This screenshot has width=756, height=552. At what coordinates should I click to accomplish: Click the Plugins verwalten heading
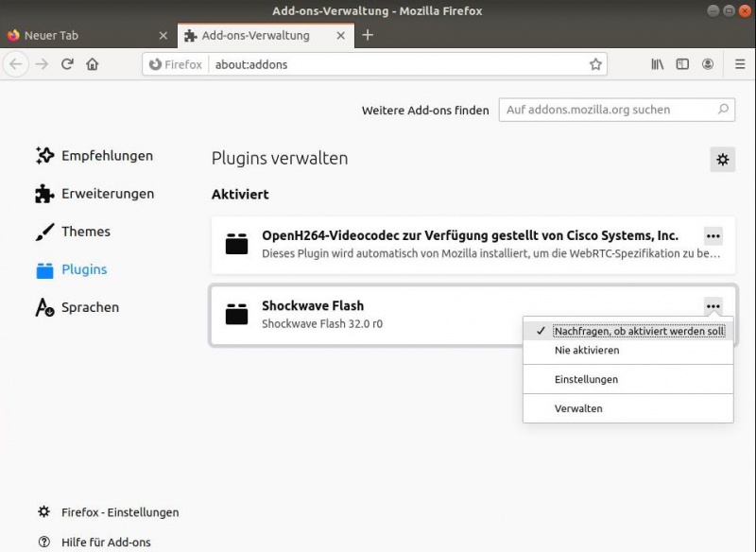click(280, 159)
